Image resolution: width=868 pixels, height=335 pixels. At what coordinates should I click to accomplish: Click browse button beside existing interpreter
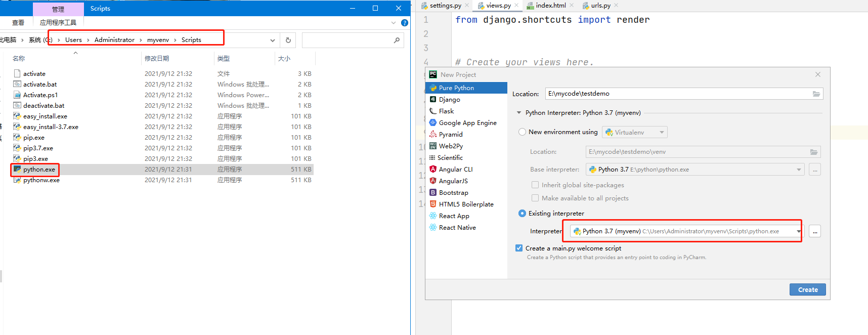tap(815, 231)
